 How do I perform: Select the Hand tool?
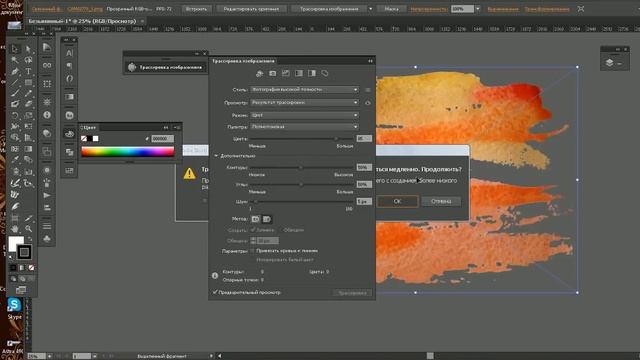[x=15, y=229]
